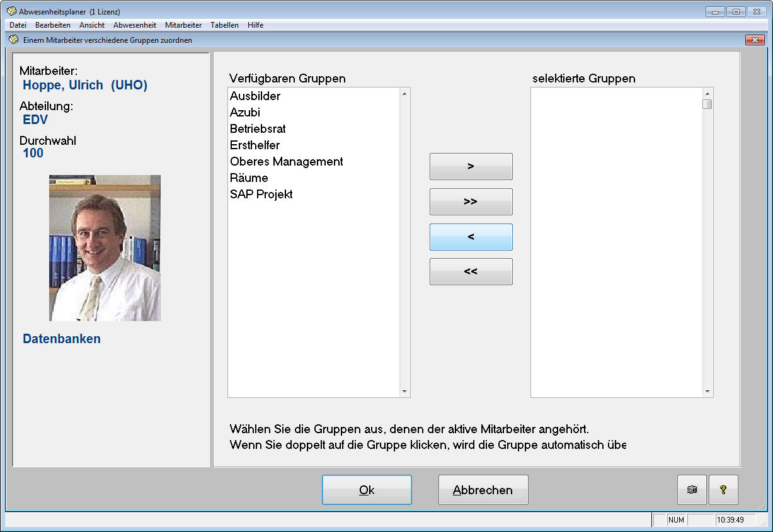This screenshot has width=773, height=532.
Task: Open help with the yellow question mark
Action: 723,490
